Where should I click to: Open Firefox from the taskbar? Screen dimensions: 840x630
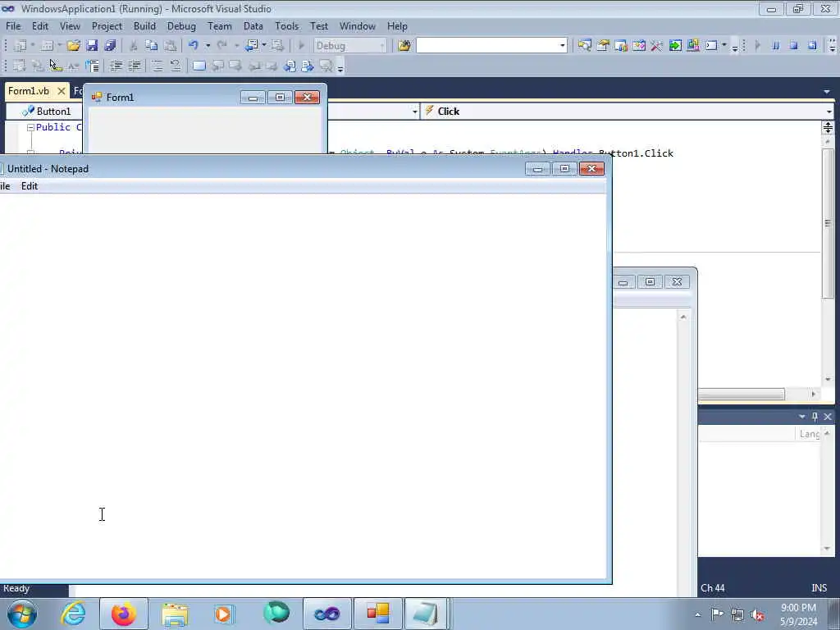click(124, 614)
